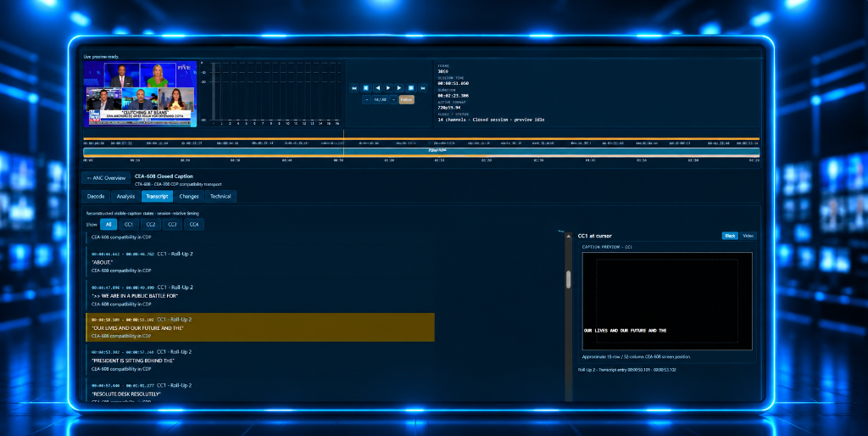
Task: Set caption preview background to Video
Action: tap(748, 236)
